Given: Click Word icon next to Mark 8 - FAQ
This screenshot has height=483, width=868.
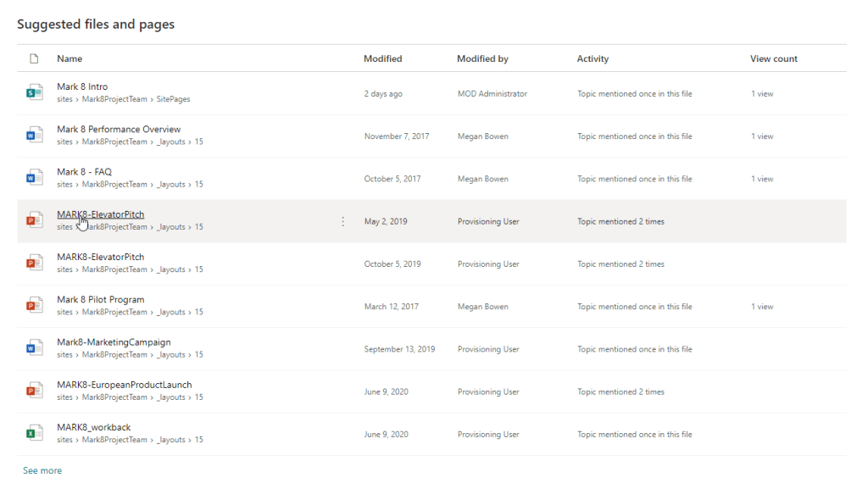Looking at the screenshot, I should point(34,178).
